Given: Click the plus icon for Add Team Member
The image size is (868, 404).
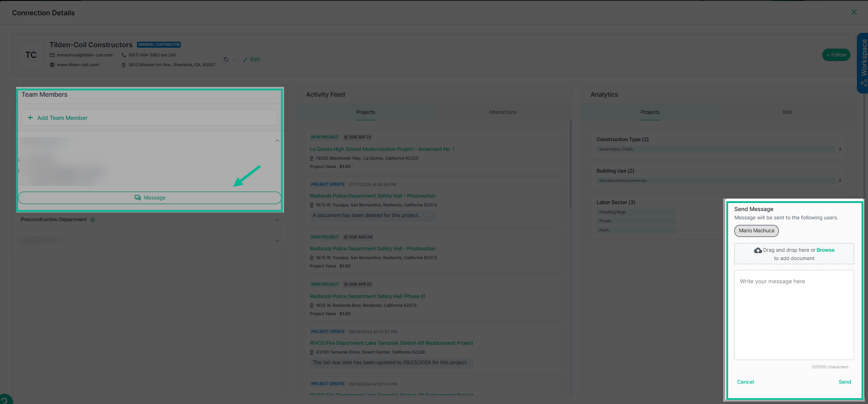Looking at the screenshot, I should pyautogui.click(x=31, y=118).
